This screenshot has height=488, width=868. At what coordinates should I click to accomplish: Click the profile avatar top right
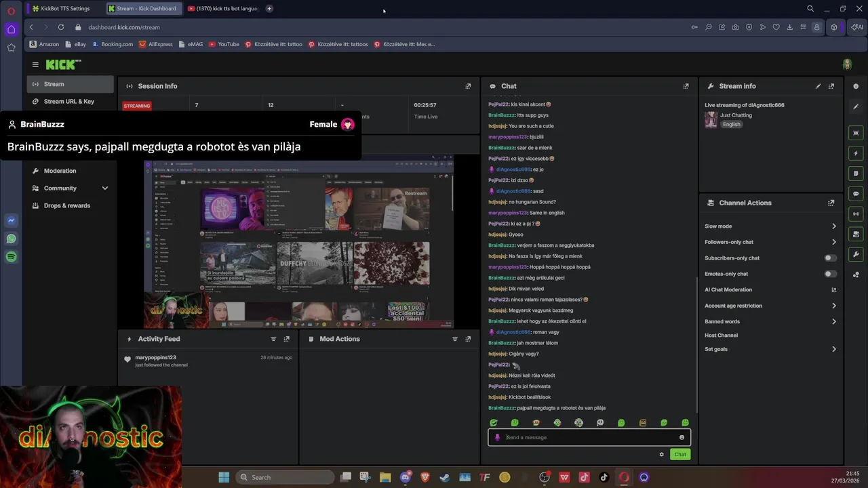pyautogui.click(x=847, y=64)
